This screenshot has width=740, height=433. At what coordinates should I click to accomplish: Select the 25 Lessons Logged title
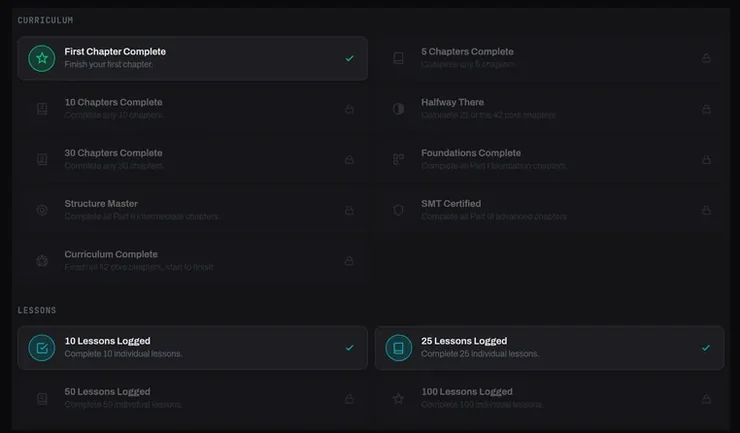tap(464, 341)
